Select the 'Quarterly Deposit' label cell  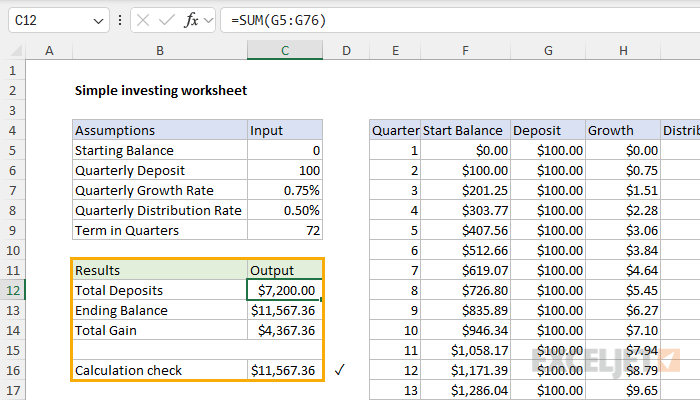(160, 171)
